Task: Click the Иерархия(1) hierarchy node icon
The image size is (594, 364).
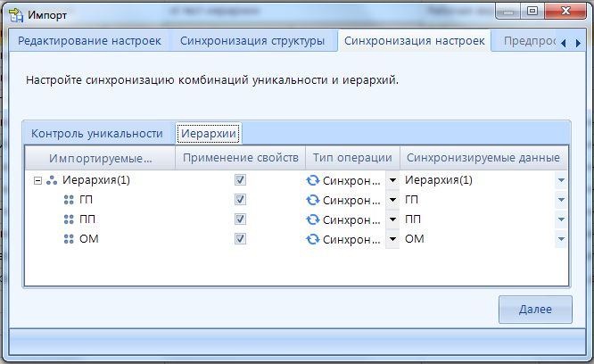Action: point(53,180)
